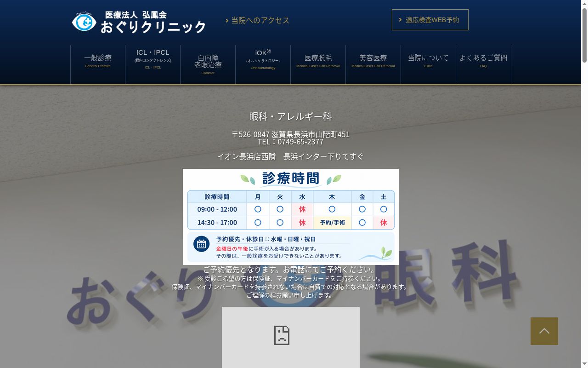
Task: Open the 当院へのアクセス link
Action: click(x=258, y=20)
